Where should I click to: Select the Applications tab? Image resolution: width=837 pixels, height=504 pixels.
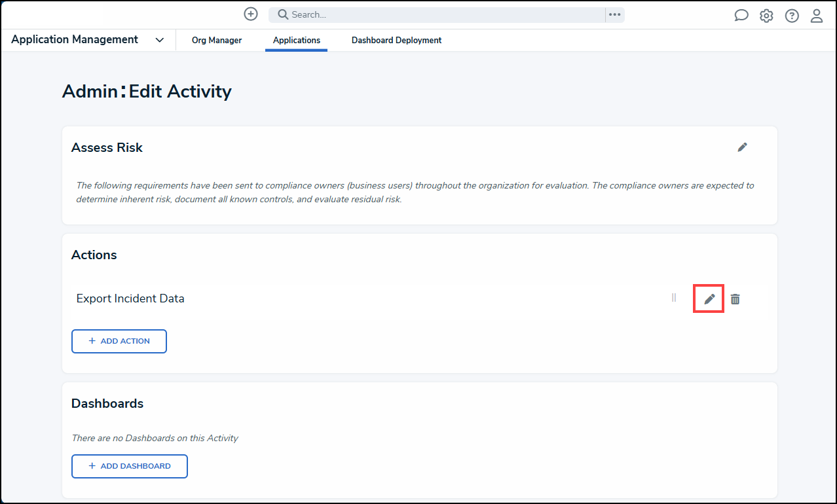297,41
